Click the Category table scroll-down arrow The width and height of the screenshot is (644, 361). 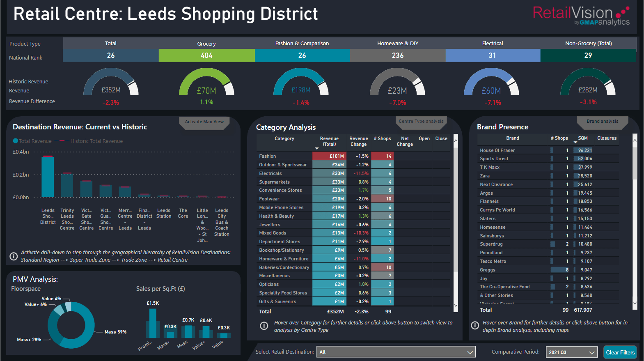tap(456, 305)
